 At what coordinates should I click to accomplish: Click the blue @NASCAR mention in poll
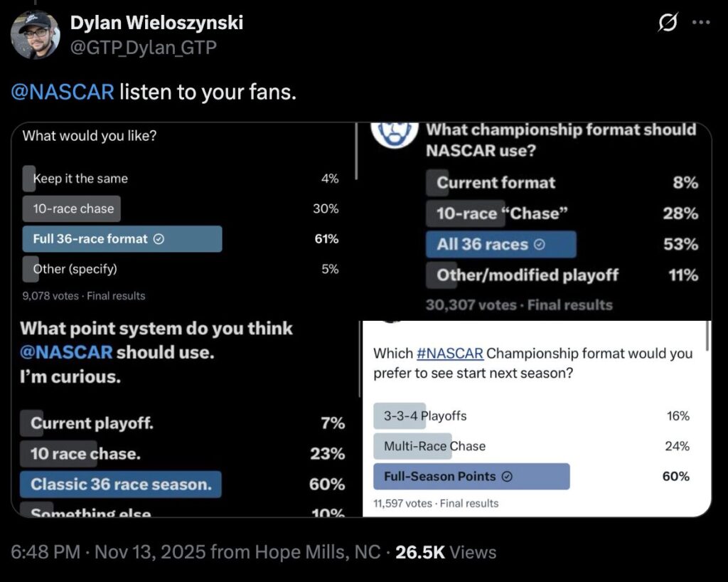click(x=66, y=352)
